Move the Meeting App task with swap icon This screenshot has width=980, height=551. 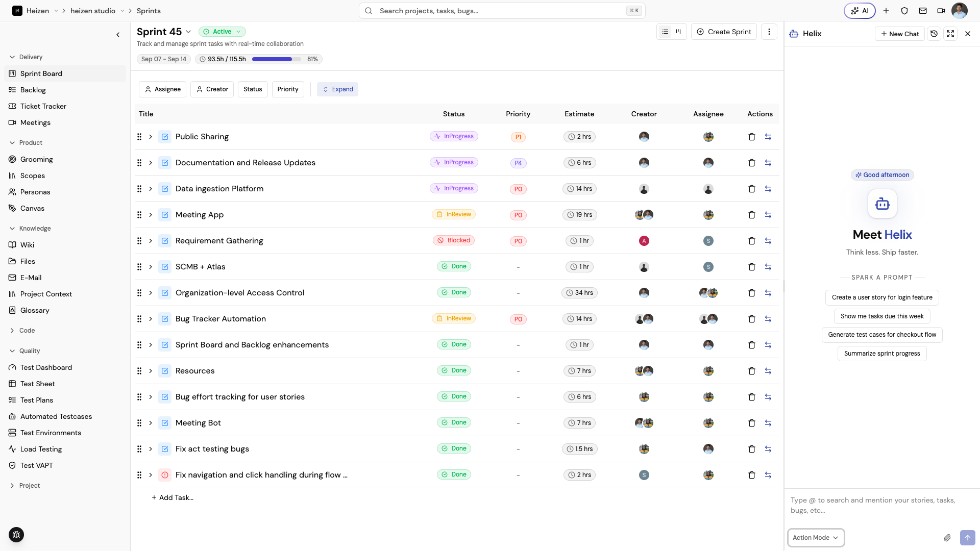768,215
